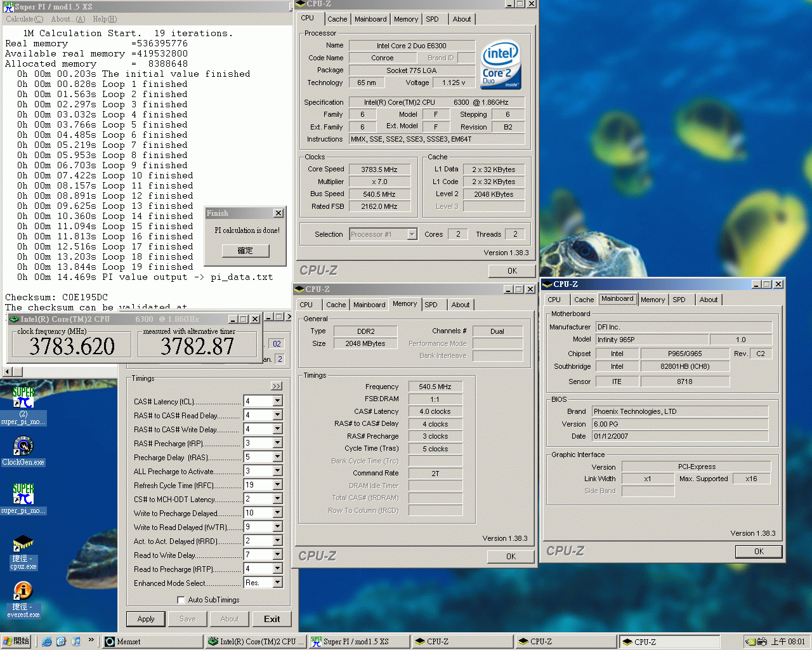
Task: Click the memory Frequency value 540.5 MHz
Action: pyautogui.click(x=435, y=387)
